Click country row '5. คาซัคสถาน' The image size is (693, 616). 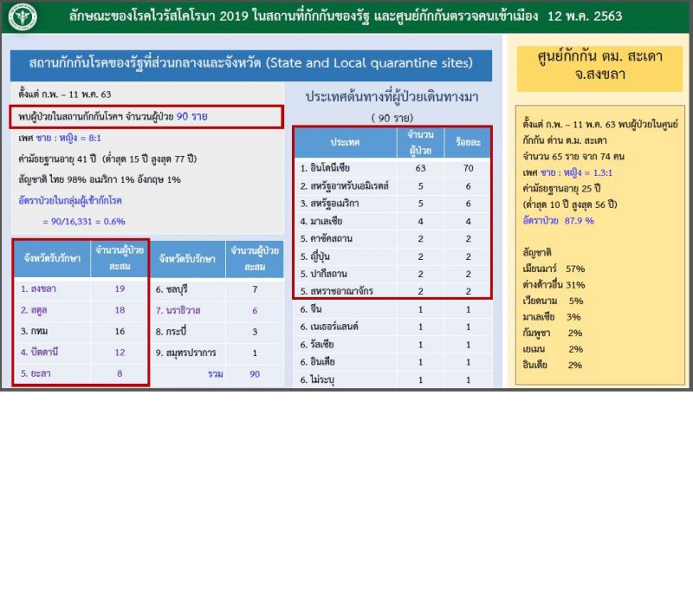pyautogui.click(x=392, y=238)
